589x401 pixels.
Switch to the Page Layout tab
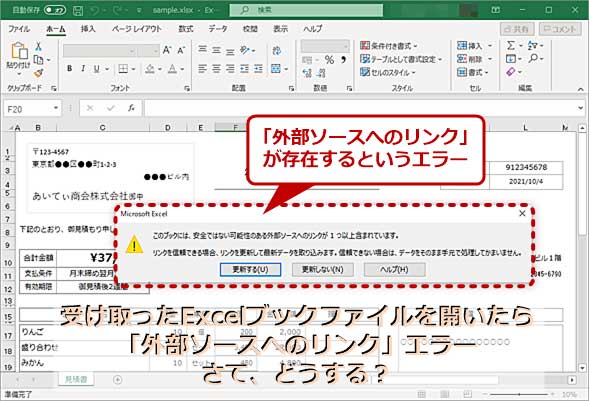137,29
